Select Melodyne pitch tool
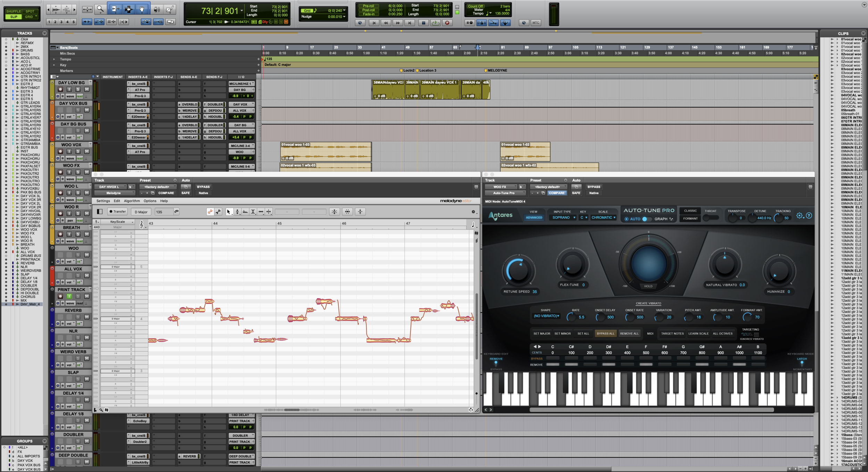The width and height of the screenshot is (868, 472). click(237, 212)
